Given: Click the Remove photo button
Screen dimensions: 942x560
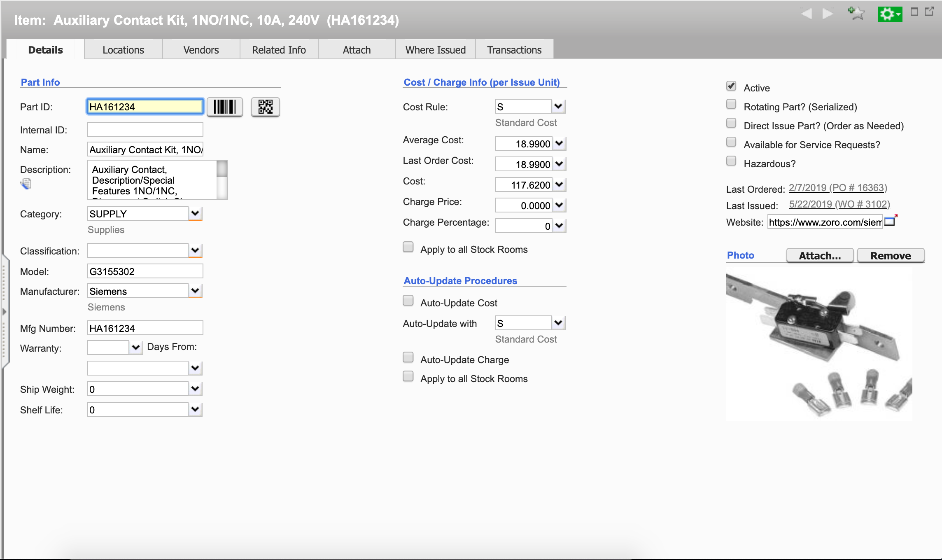Looking at the screenshot, I should pyautogui.click(x=891, y=256).
